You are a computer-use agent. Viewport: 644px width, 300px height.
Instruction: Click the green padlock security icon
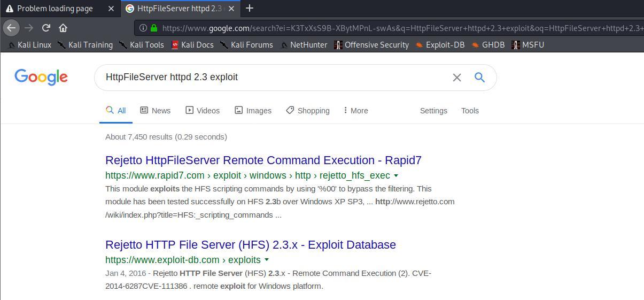tap(154, 28)
